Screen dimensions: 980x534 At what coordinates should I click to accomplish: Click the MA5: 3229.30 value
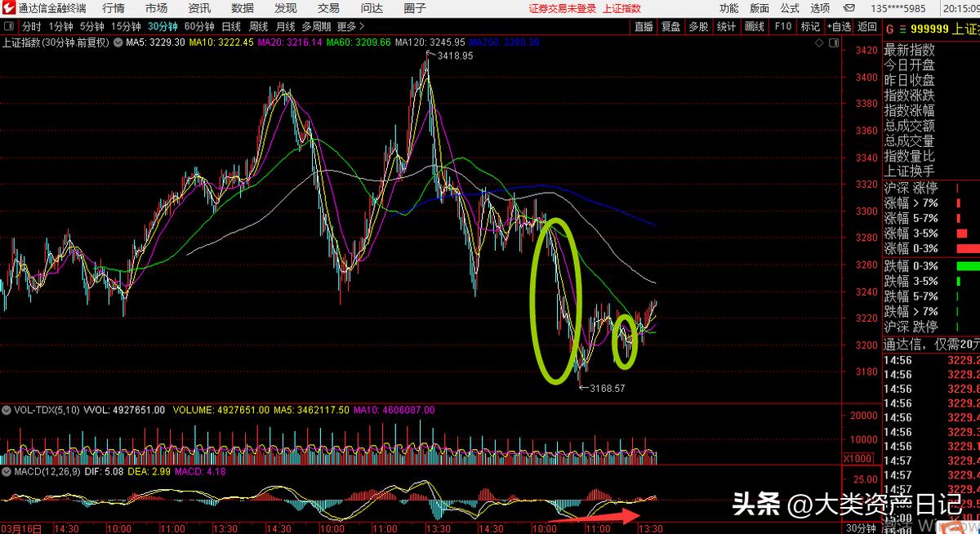(x=157, y=42)
